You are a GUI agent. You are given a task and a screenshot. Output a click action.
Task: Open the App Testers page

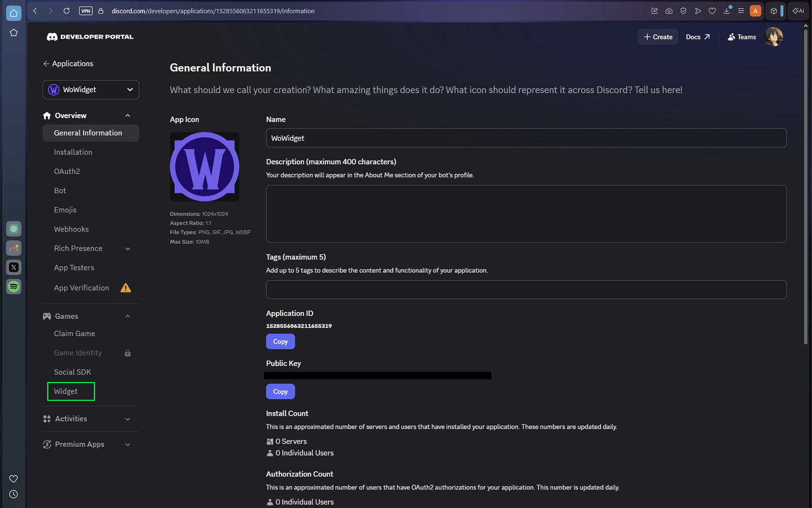click(x=74, y=268)
